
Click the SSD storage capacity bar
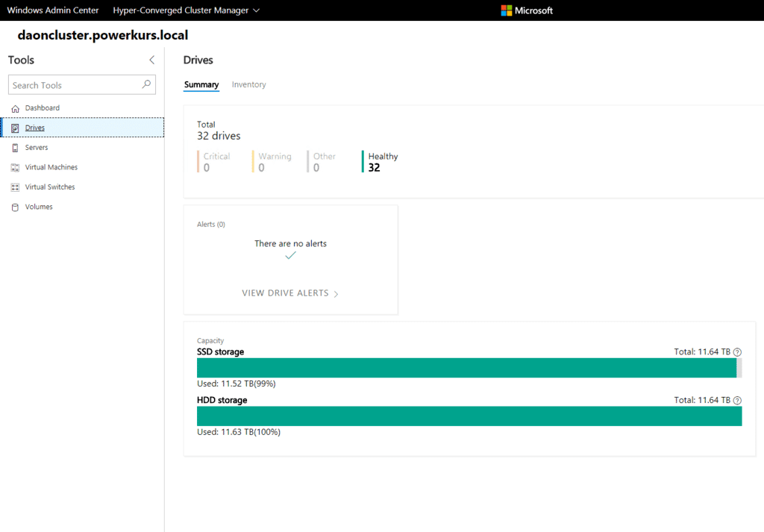(x=469, y=368)
